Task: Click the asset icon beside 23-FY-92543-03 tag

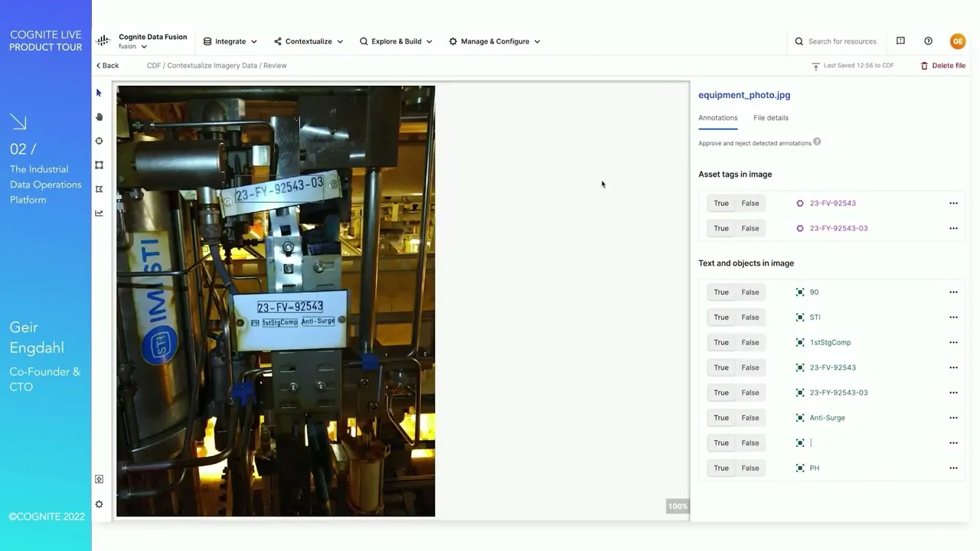Action: pos(800,228)
